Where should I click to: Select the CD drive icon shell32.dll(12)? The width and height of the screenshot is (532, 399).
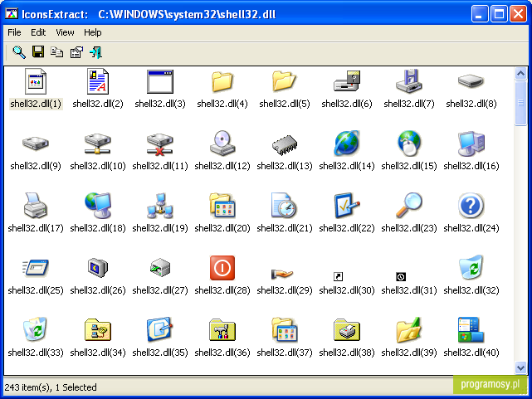(222, 143)
